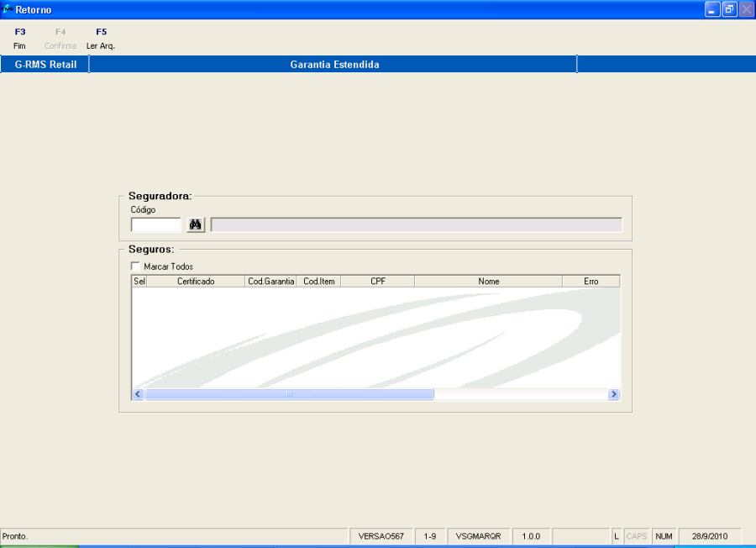Click the Sel column header
Image resolution: width=756 pixels, height=548 pixels.
[139, 282]
